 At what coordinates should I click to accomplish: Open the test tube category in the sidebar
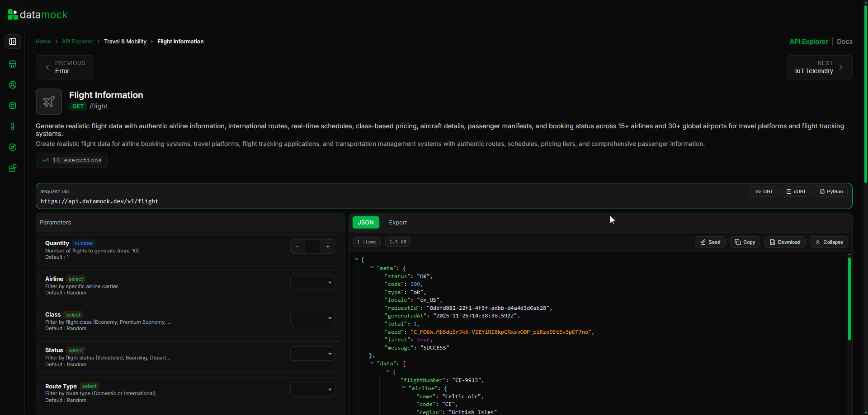pyautogui.click(x=13, y=126)
